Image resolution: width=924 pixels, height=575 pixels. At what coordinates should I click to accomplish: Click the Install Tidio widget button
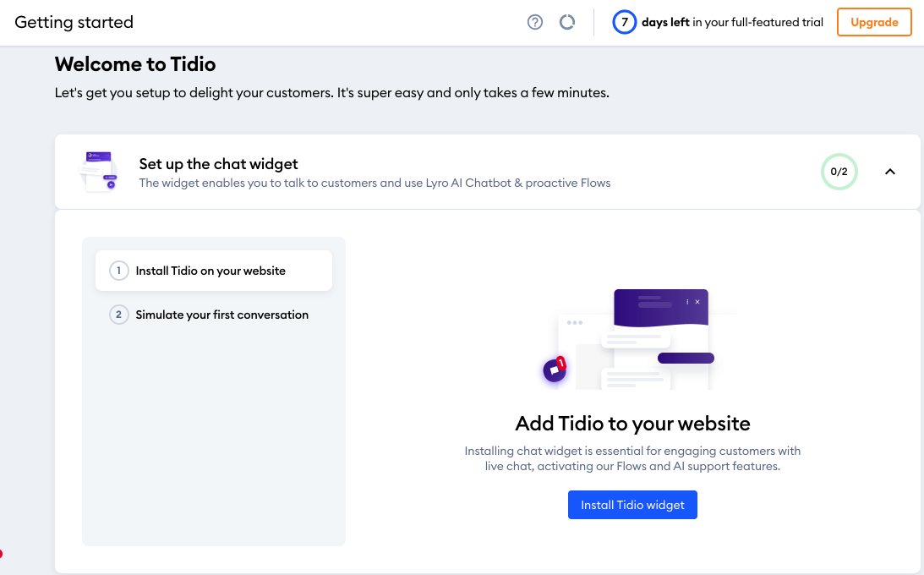(632, 505)
